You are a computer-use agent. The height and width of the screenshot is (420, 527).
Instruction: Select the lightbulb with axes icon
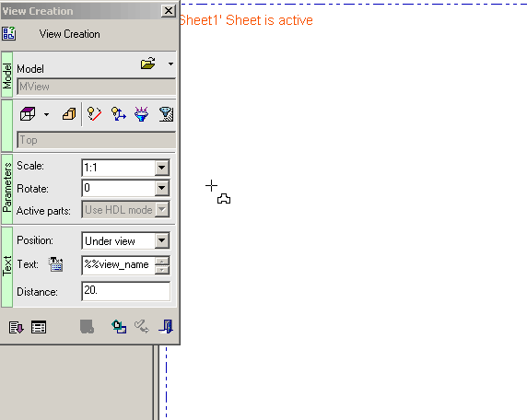118,114
